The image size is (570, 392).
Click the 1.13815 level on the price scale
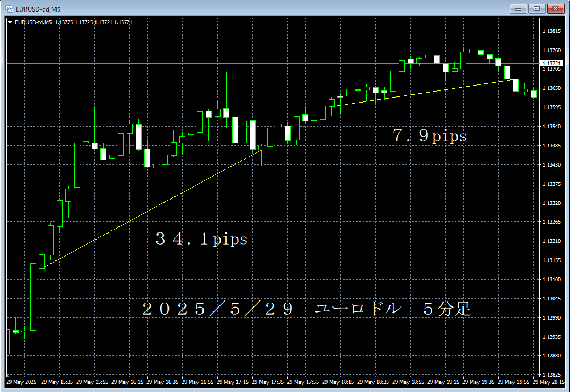tap(551, 31)
